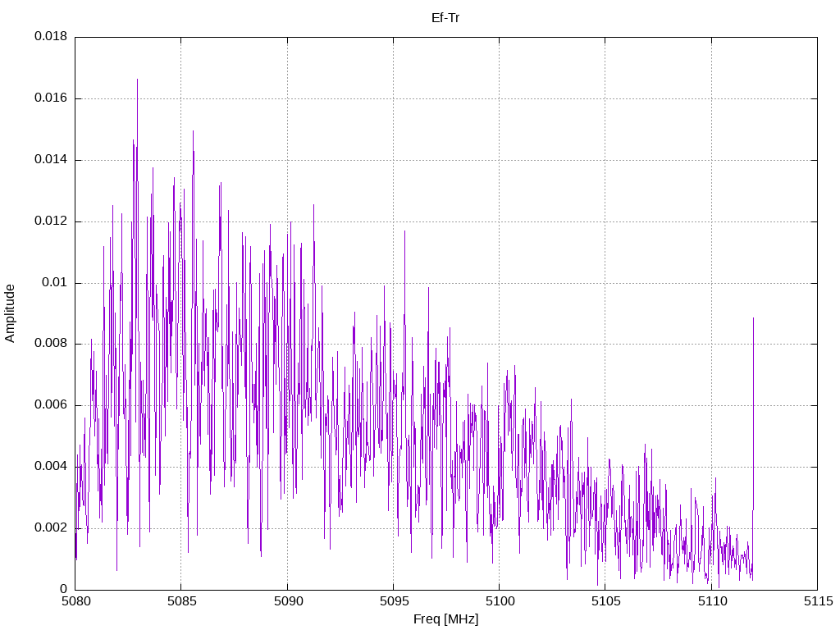Viewport: 840px width, 630px height.
Task: Click the y-axis value 0.012
Action: (51, 221)
